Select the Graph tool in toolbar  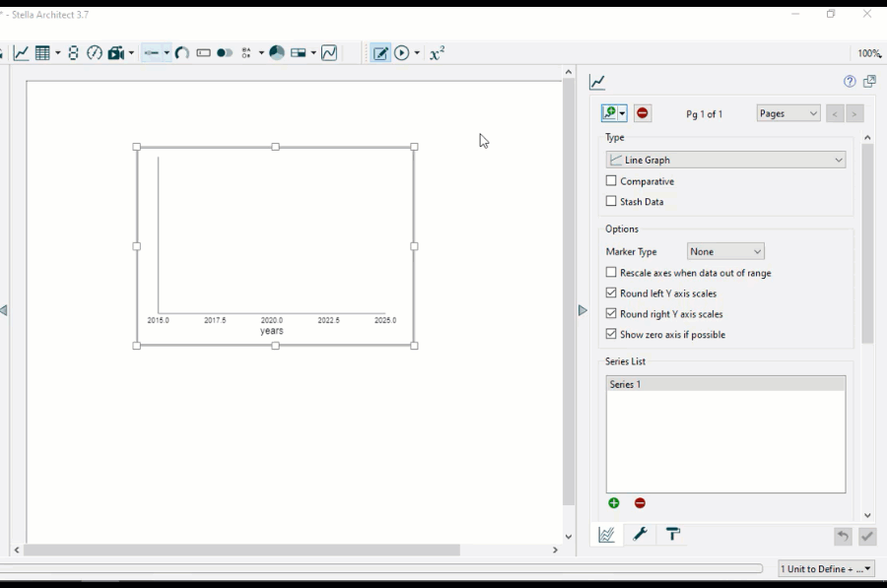(x=21, y=53)
